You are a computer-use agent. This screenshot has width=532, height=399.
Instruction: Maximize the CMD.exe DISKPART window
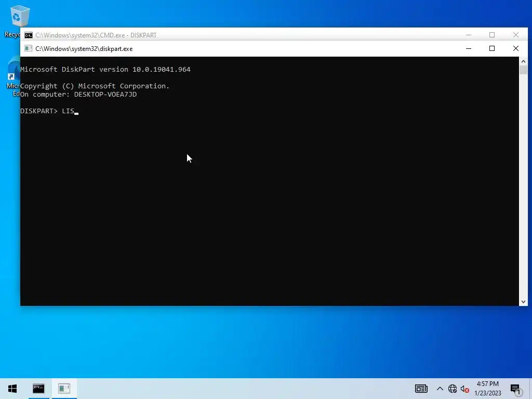coord(492,35)
